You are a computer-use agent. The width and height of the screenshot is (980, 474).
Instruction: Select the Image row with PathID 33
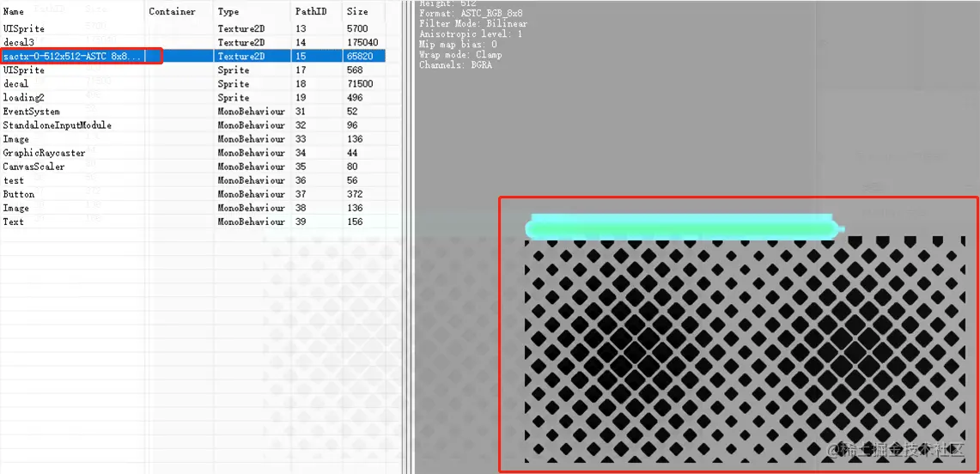click(15, 138)
